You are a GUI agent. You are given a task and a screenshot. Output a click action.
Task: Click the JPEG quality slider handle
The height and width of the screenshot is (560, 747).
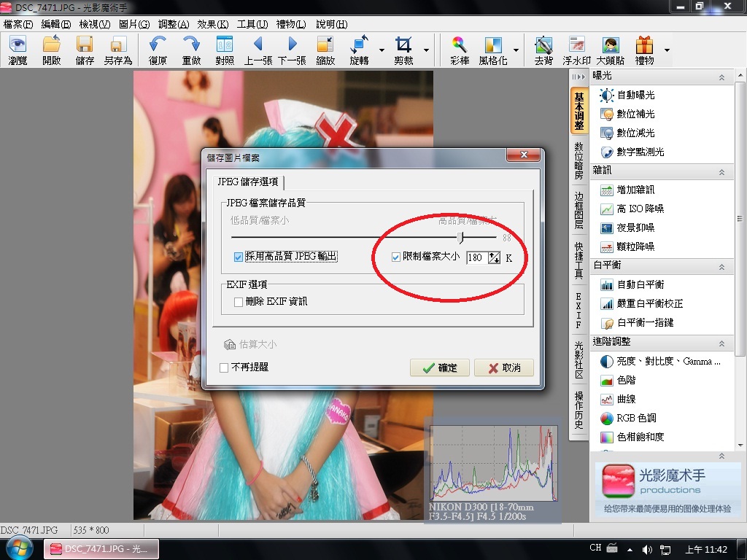coord(460,237)
